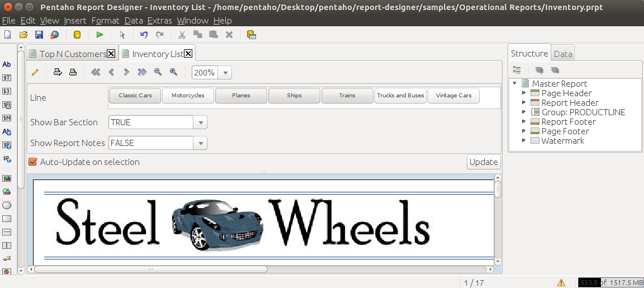Screen dimensions: 644x288
Task: Toggle the Classic Cars line button
Action: click(135, 96)
